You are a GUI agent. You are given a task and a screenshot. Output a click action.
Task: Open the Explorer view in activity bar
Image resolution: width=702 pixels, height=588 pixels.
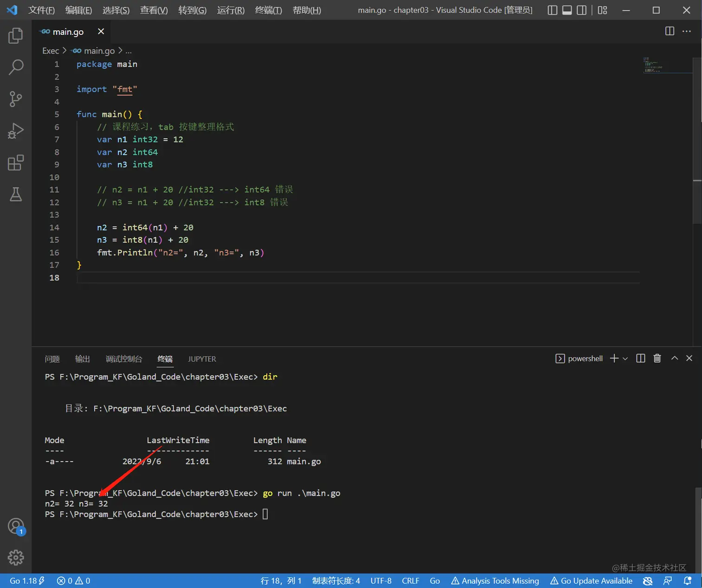coord(16,36)
